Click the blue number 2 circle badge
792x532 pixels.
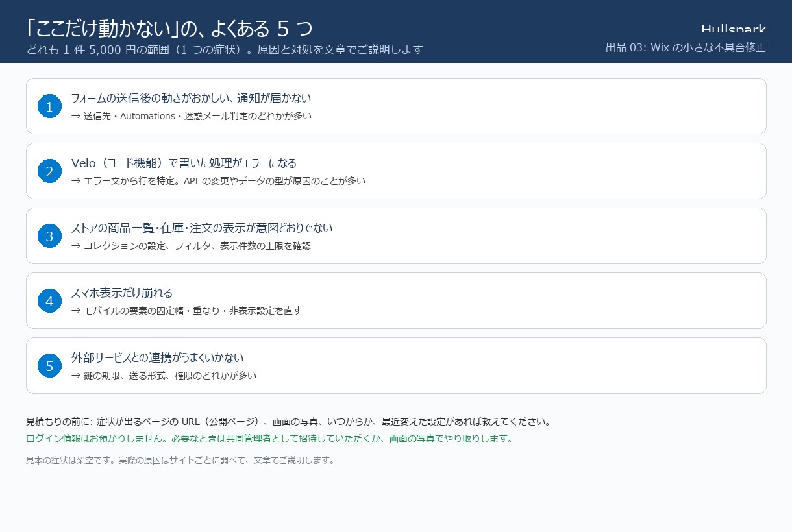coord(49,171)
